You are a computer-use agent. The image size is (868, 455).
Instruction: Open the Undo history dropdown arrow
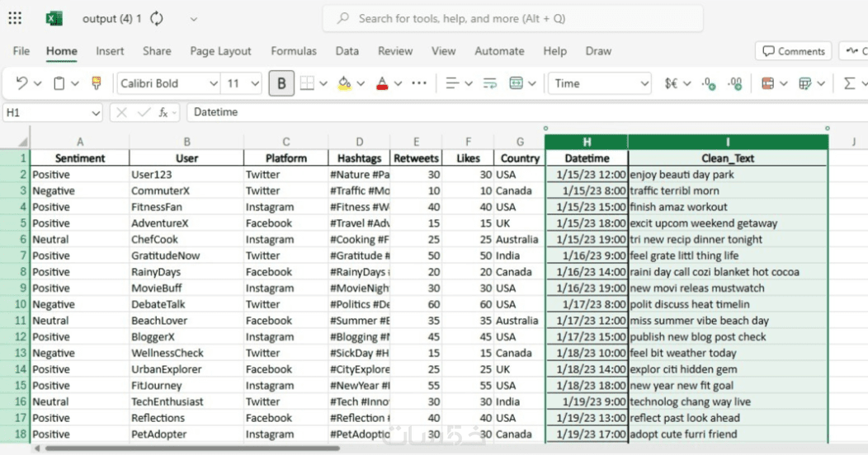point(38,84)
